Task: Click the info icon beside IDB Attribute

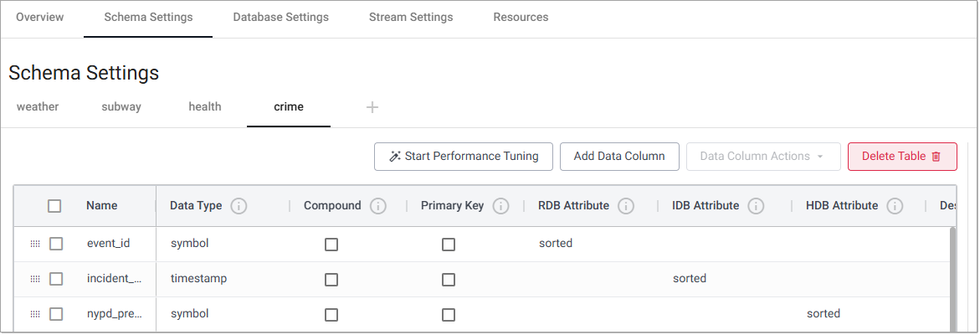Action: 756,206
